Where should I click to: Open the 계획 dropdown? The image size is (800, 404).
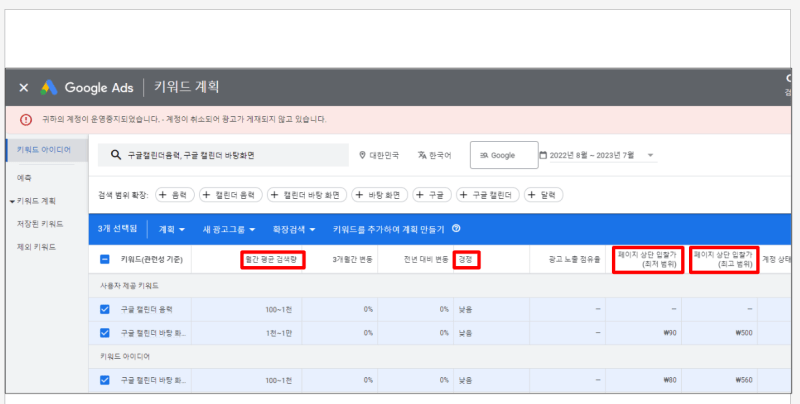click(x=171, y=230)
